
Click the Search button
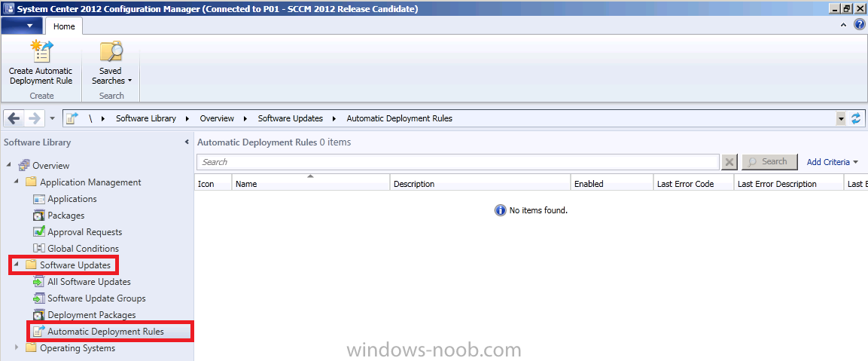tap(769, 162)
